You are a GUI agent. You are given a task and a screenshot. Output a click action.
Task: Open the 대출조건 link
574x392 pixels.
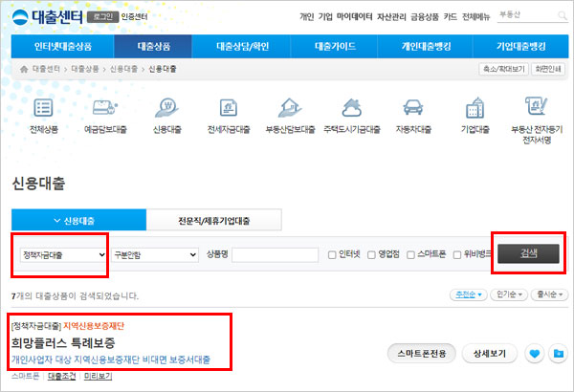tap(62, 377)
